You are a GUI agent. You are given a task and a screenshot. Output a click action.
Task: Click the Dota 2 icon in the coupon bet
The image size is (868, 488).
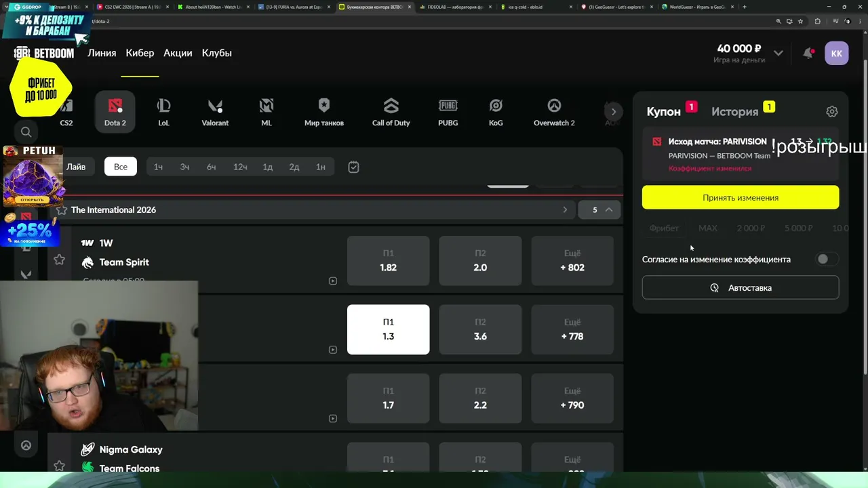click(656, 142)
